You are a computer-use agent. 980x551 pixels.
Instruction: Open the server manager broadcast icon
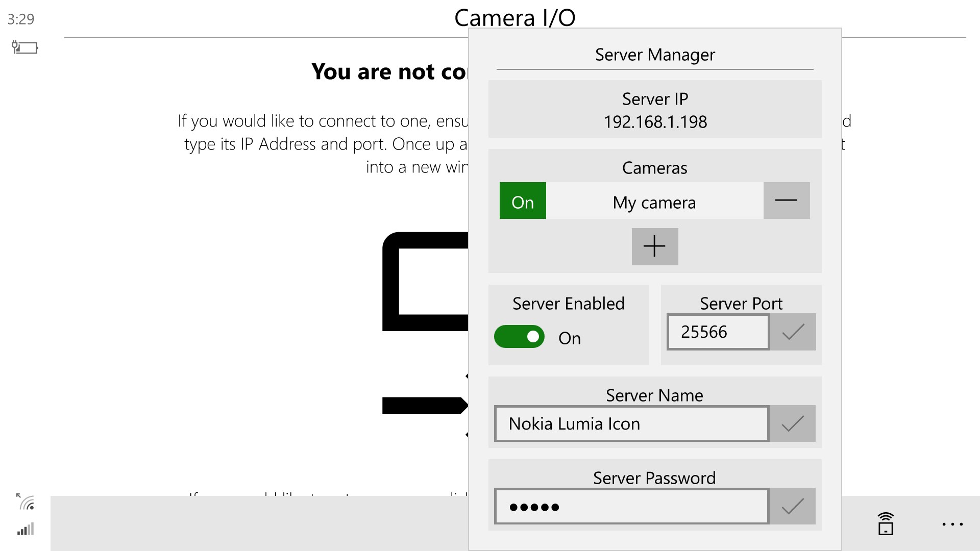click(886, 523)
